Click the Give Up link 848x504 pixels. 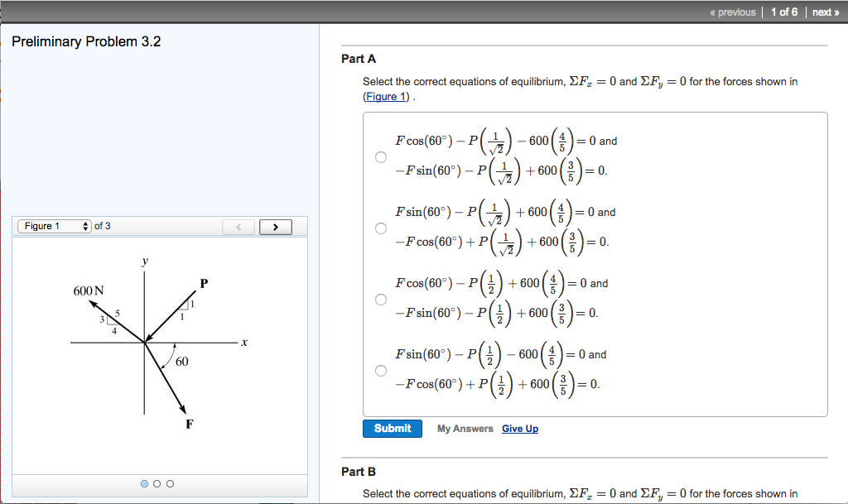click(x=519, y=429)
